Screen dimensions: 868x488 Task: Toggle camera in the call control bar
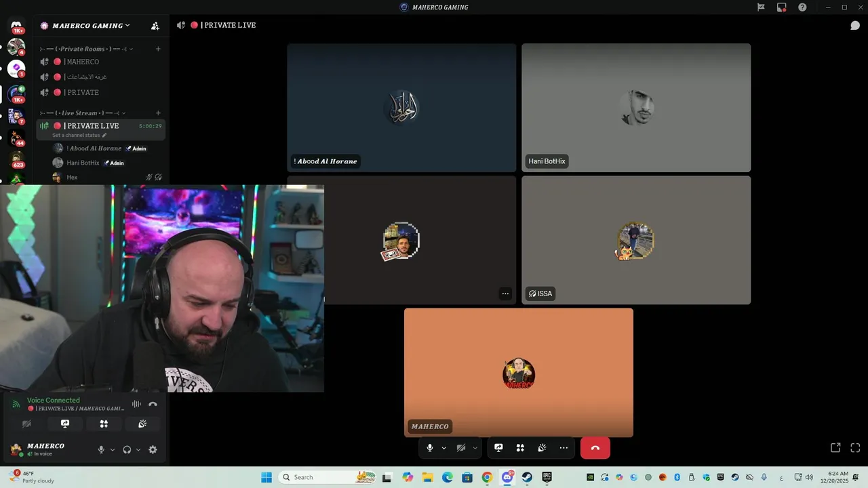(461, 448)
